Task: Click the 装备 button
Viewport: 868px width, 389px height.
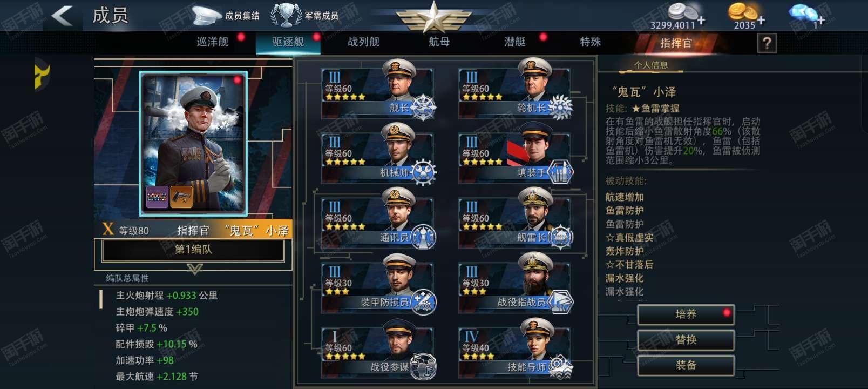Action: pos(686,365)
